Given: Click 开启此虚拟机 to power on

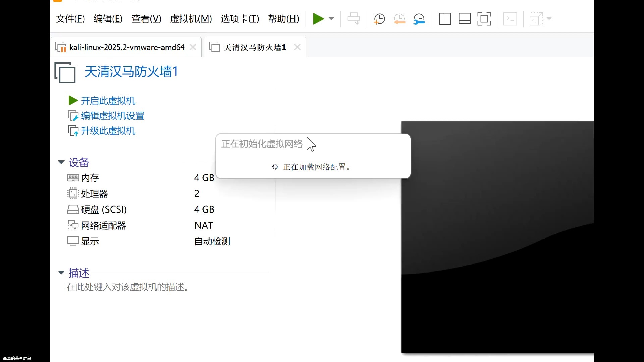Looking at the screenshot, I should pyautogui.click(x=108, y=101).
